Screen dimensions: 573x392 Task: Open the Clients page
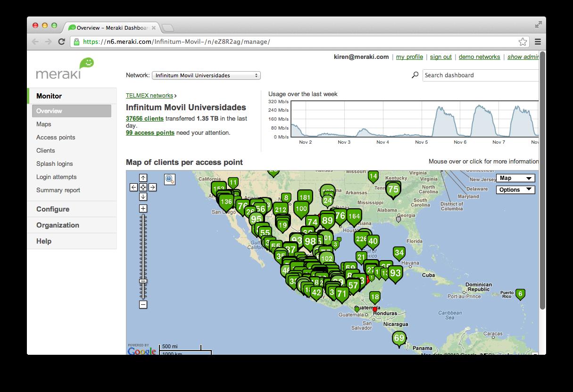(x=46, y=151)
